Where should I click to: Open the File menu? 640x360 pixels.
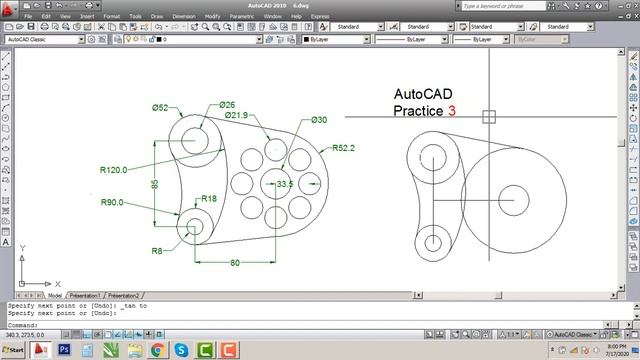(x=28, y=17)
